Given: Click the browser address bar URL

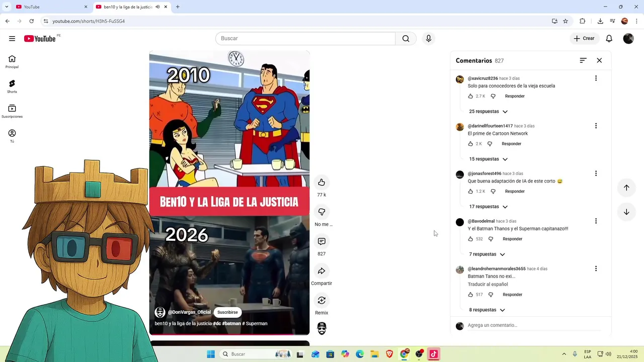Looking at the screenshot, I should 89,21.
